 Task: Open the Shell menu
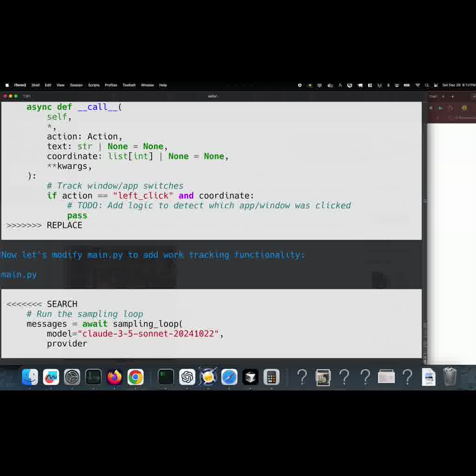(x=35, y=86)
